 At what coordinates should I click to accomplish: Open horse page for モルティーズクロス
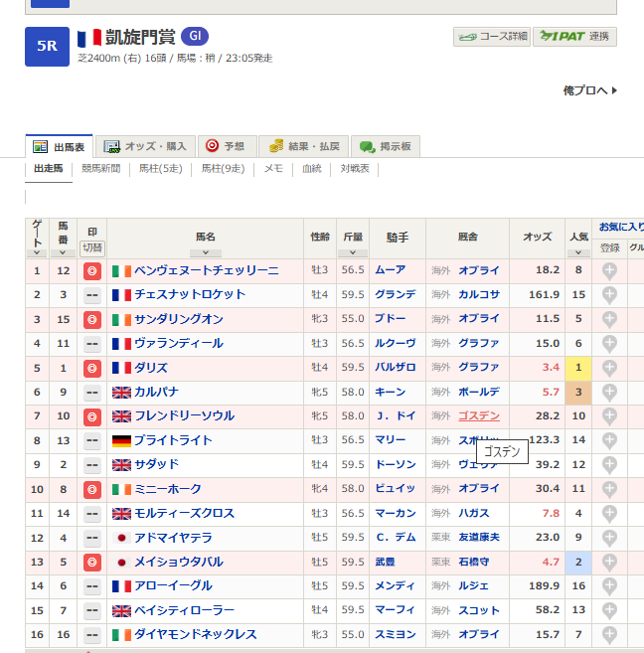point(185,513)
